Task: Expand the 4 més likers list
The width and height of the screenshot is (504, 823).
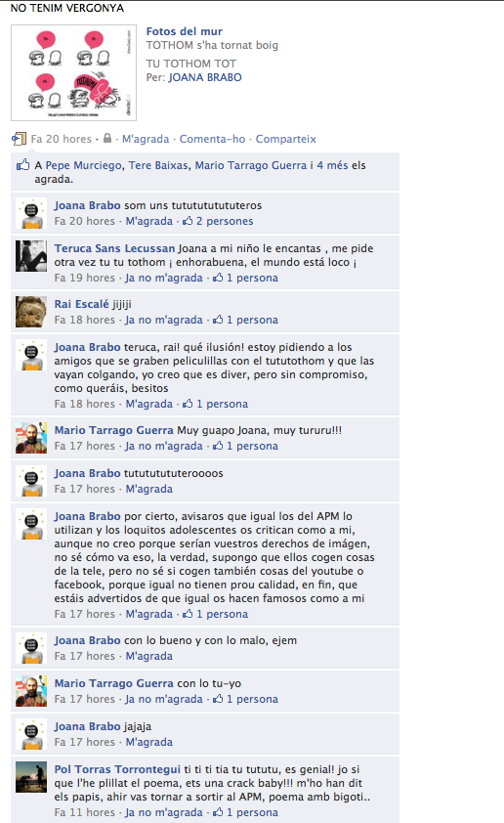Action: pos(332,165)
